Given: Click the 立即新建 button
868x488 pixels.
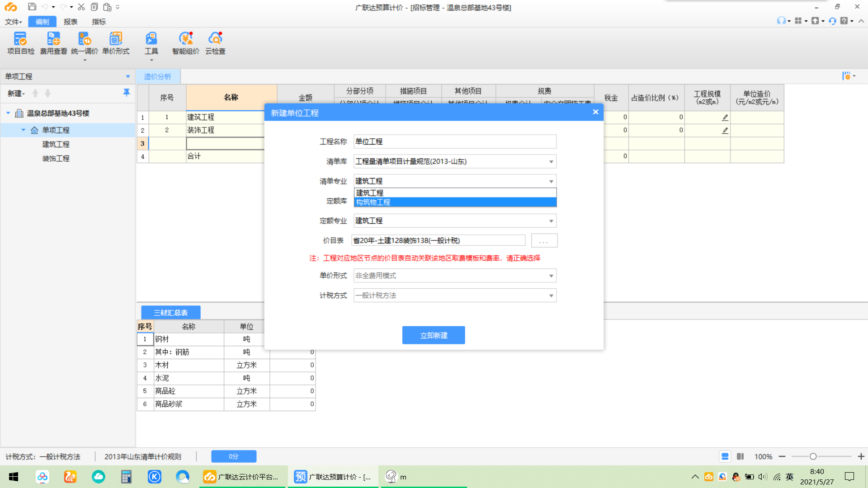Looking at the screenshot, I should pyautogui.click(x=433, y=335).
